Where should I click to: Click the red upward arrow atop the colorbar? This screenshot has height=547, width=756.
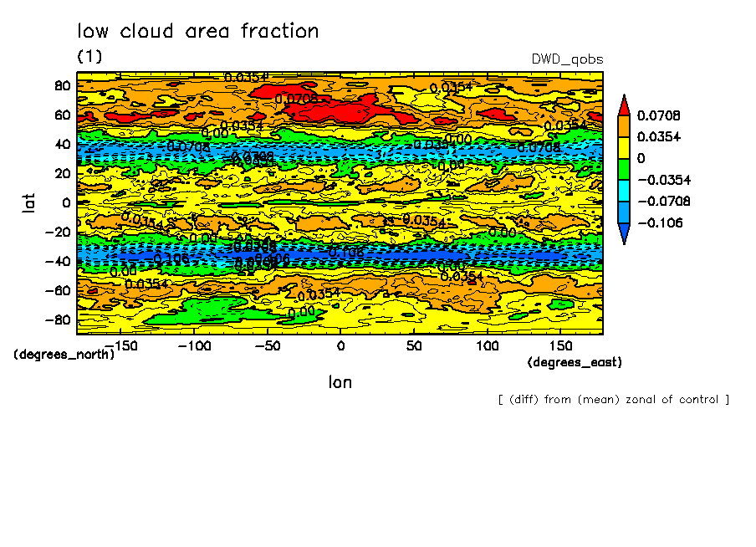click(624, 105)
